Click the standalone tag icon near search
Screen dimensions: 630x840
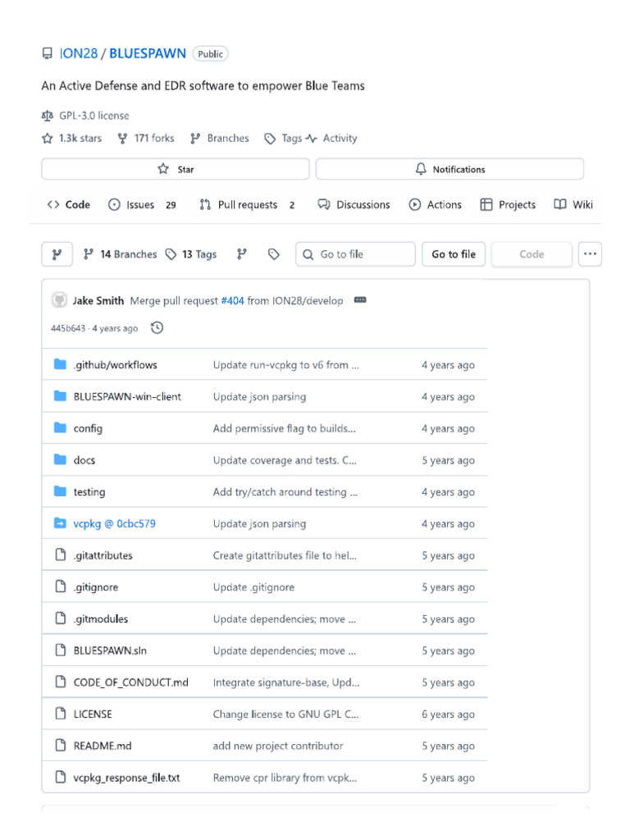[x=274, y=254]
